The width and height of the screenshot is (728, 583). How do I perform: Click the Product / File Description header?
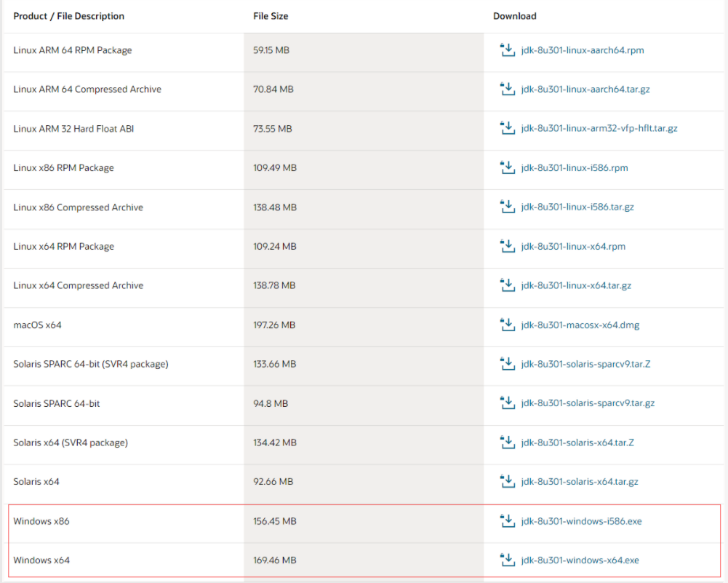point(68,16)
